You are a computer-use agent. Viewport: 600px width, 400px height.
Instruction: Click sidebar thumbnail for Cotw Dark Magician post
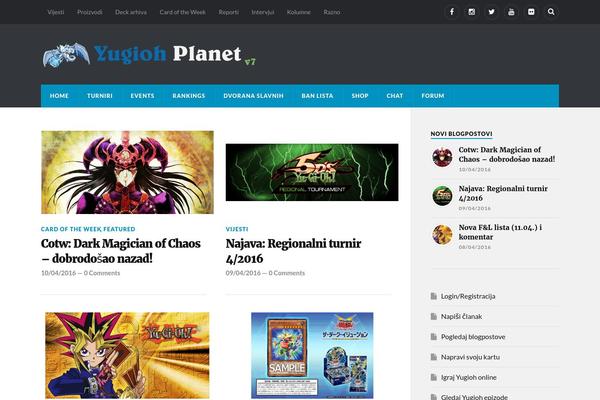point(442,157)
